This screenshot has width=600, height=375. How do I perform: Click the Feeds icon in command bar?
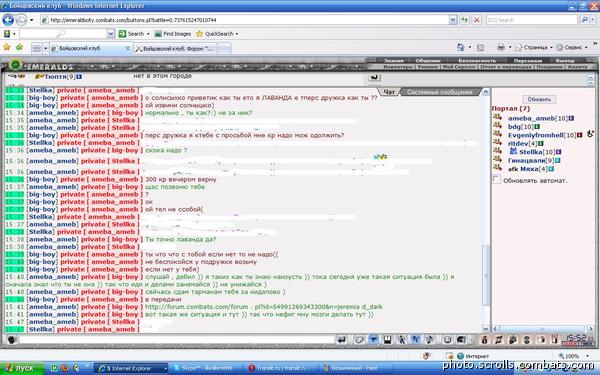click(x=481, y=47)
